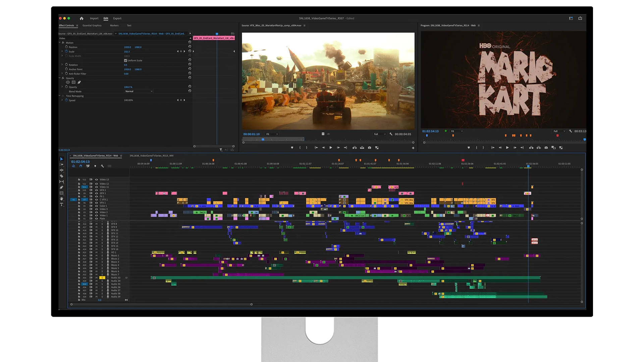Toggle Linked Selection in timeline
The image size is (644, 362).
[x=88, y=166]
